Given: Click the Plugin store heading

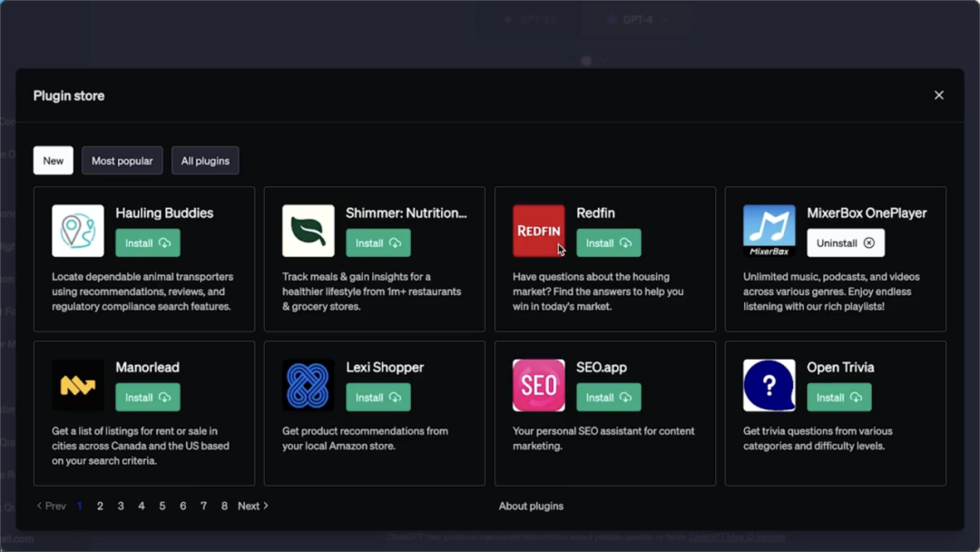Looking at the screenshot, I should point(69,95).
